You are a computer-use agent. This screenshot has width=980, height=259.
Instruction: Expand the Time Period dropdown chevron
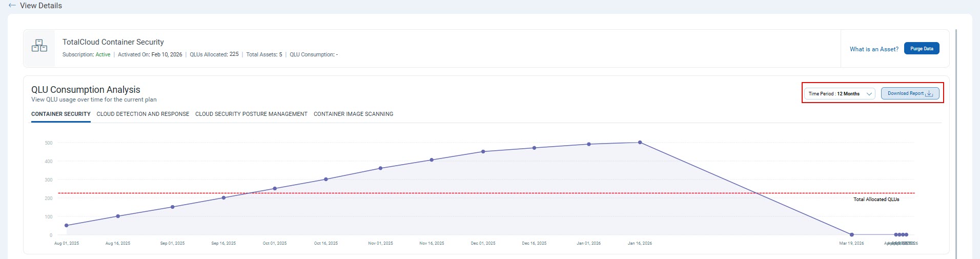pos(869,94)
